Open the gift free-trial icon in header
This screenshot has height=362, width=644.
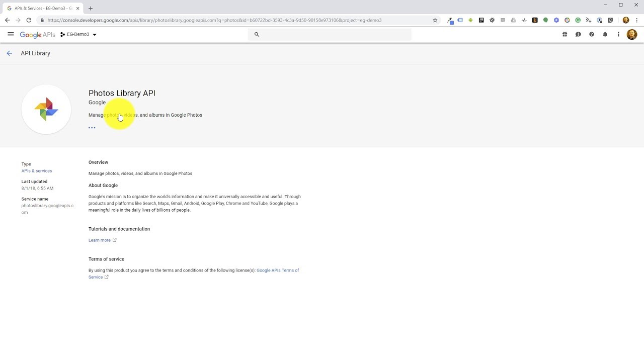(x=565, y=34)
